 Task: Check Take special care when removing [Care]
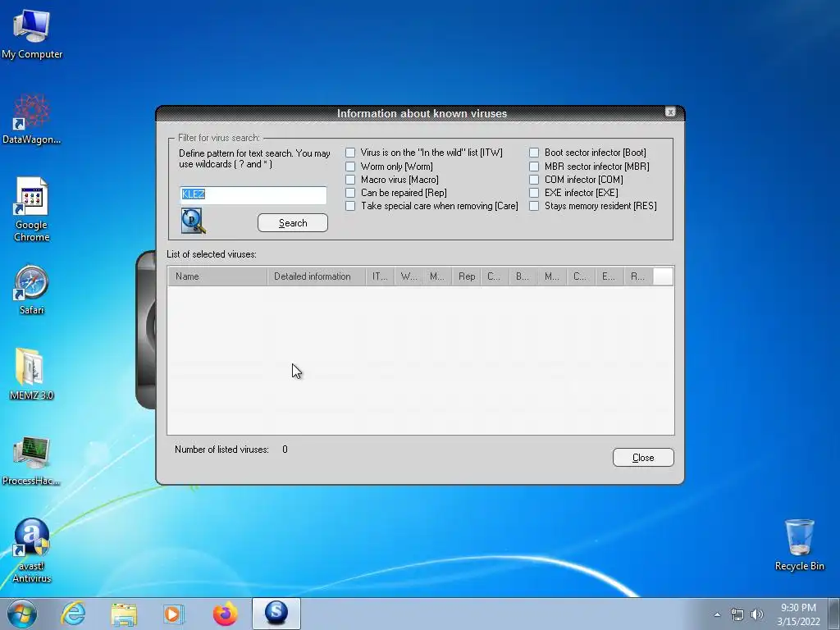(350, 206)
